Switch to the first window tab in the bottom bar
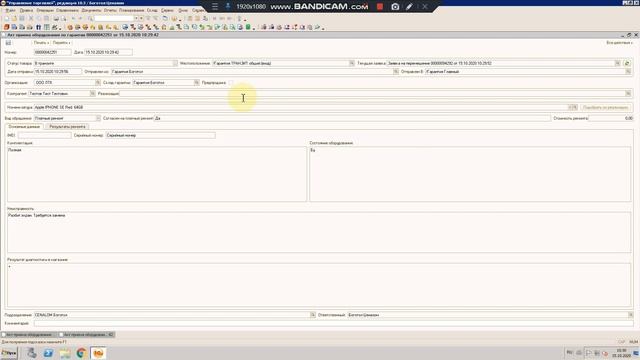 29,335
